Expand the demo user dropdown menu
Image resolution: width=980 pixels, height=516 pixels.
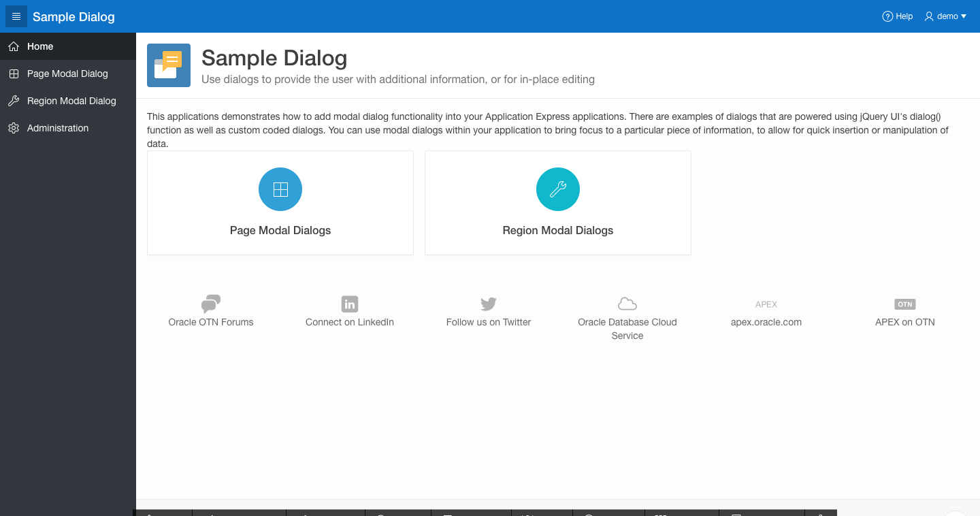click(x=945, y=16)
